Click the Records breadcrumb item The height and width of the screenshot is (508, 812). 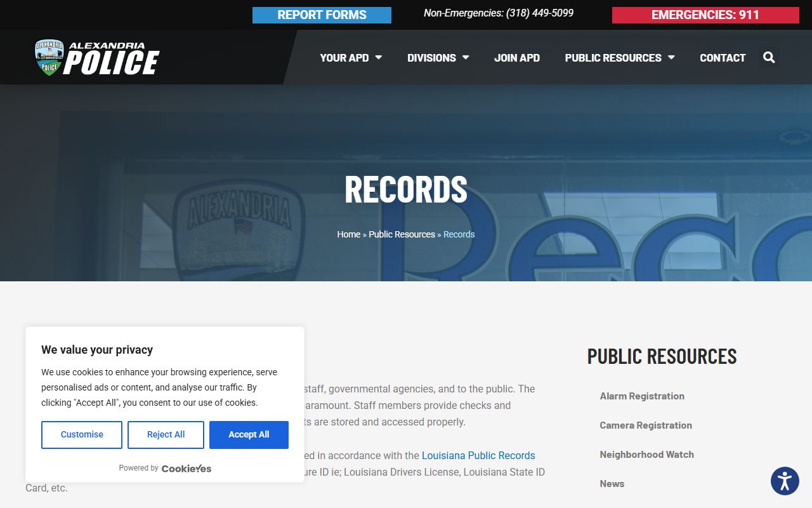click(x=459, y=234)
